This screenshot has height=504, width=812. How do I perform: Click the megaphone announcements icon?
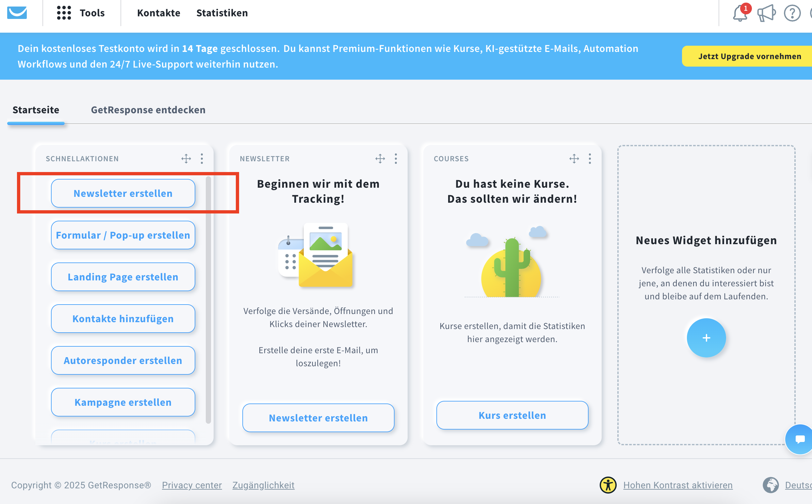click(x=766, y=14)
